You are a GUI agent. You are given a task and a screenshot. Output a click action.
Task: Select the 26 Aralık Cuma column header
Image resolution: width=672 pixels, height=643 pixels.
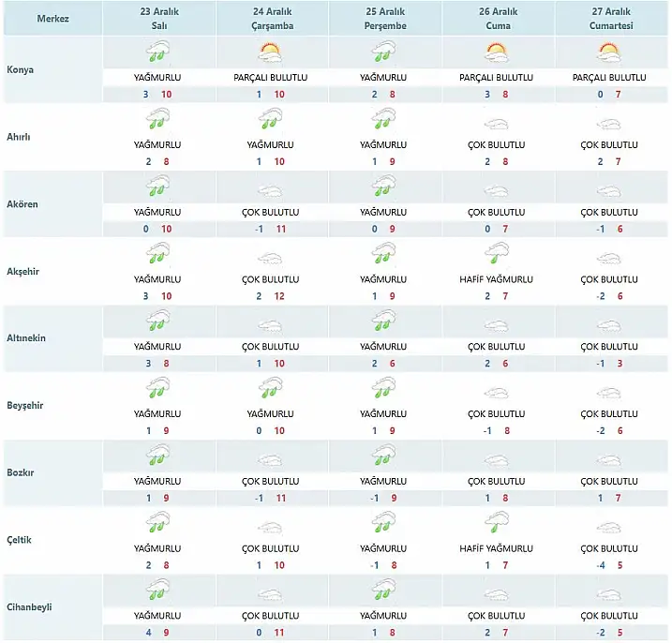tap(496, 20)
